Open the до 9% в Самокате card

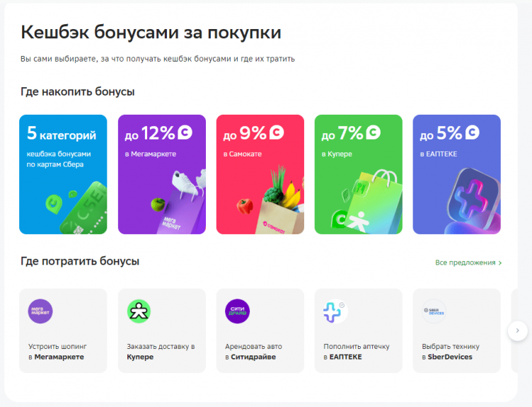pyautogui.click(x=260, y=174)
